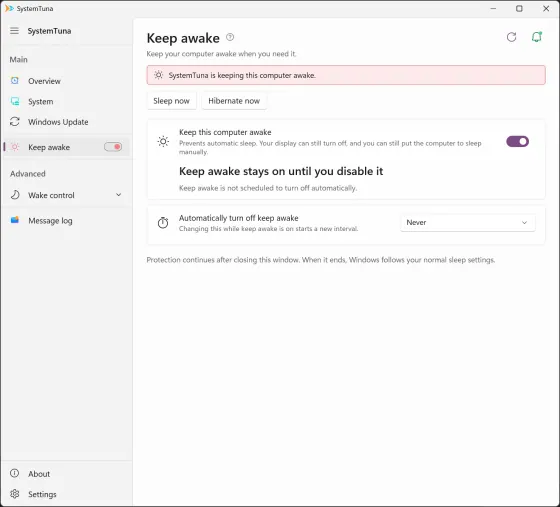Click the Windows Update sync icon
Viewport: 560px width, 507px height.
(15, 122)
